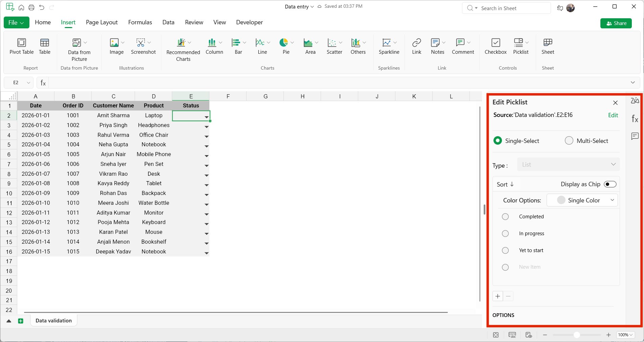The width and height of the screenshot is (644, 342).
Task: Click the Screenshot tool icon
Action: pos(141,43)
